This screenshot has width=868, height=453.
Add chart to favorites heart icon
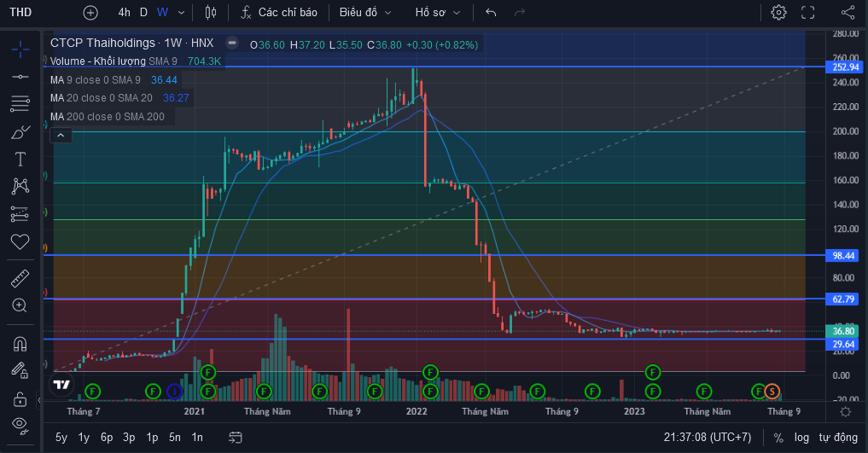20,241
